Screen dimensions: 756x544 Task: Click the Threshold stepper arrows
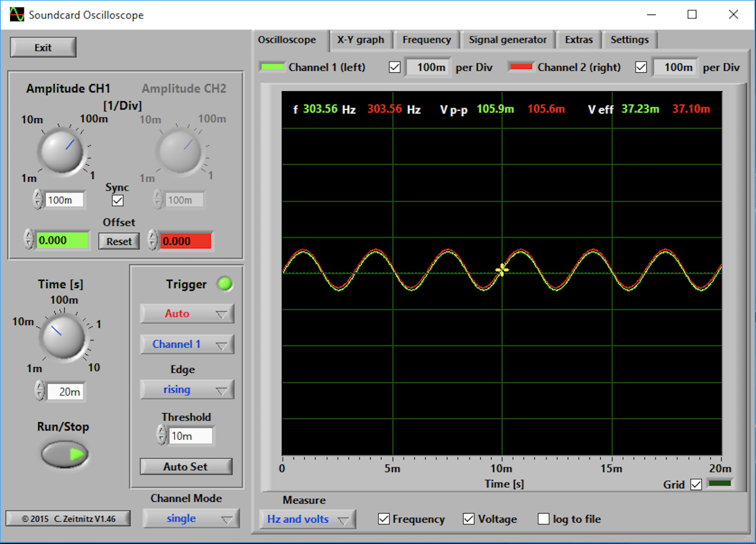point(162,435)
